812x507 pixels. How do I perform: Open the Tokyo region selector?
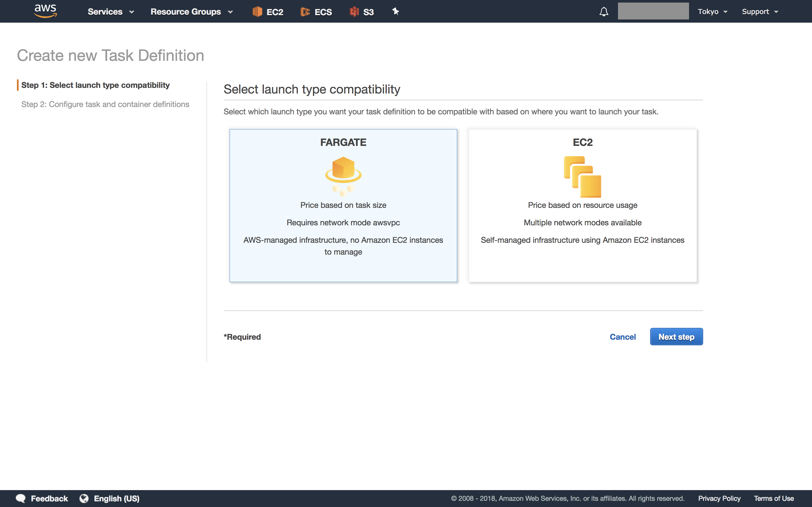click(x=712, y=12)
